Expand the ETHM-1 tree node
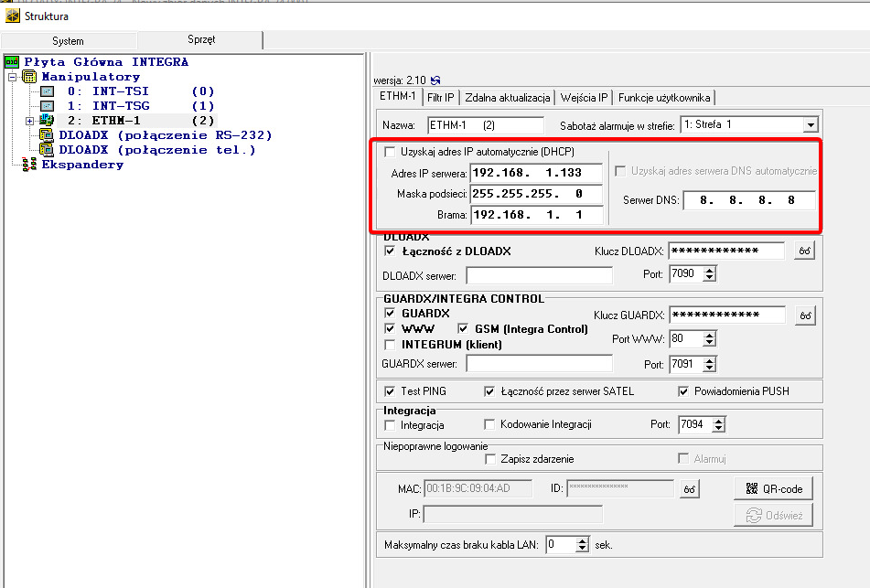Image resolution: width=870 pixels, height=588 pixels. click(x=29, y=121)
